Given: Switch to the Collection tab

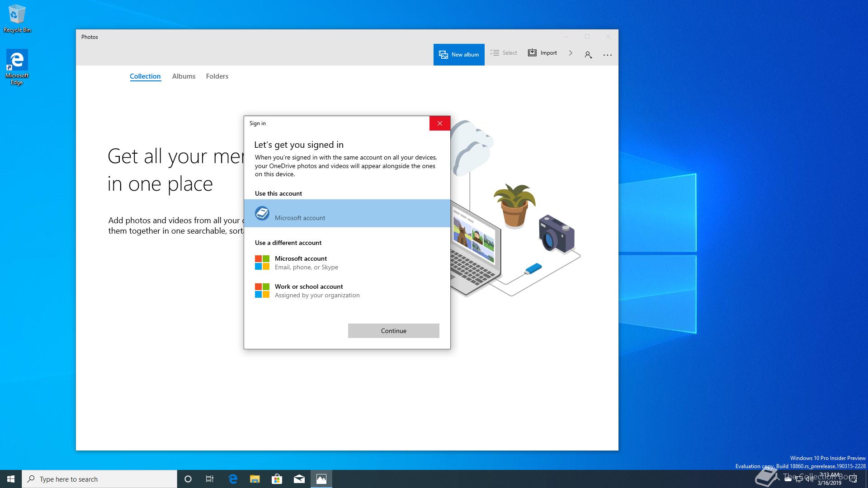Looking at the screenshot, I should coord(145,76).
